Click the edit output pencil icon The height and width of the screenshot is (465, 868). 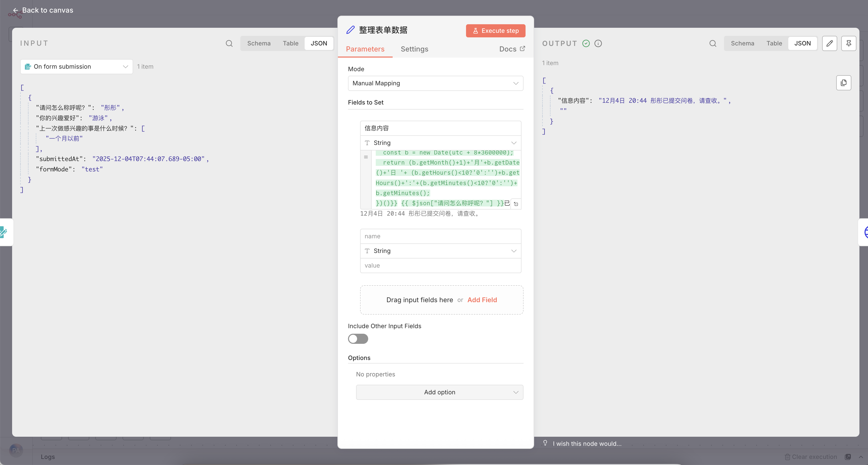(x=829, y=43)
